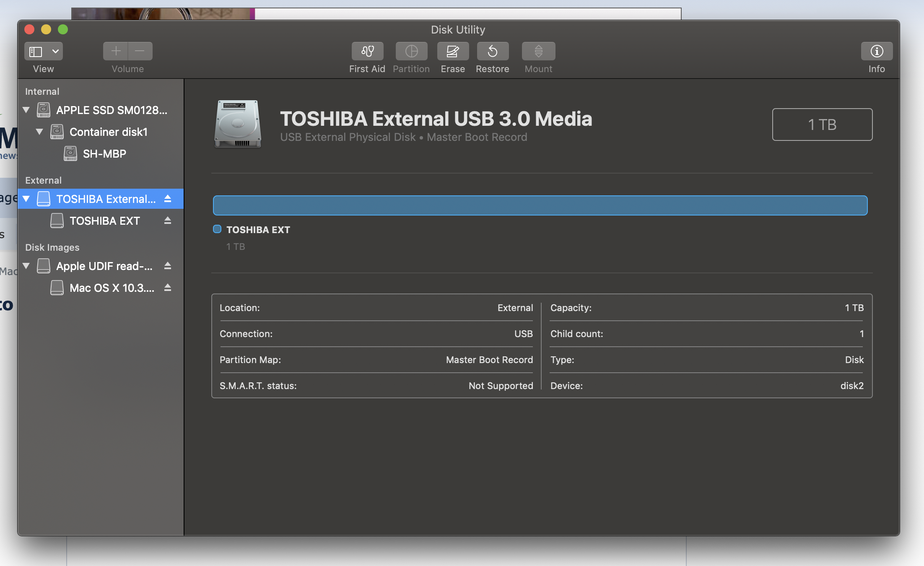Click the Erase disk icon

point(453,51)
